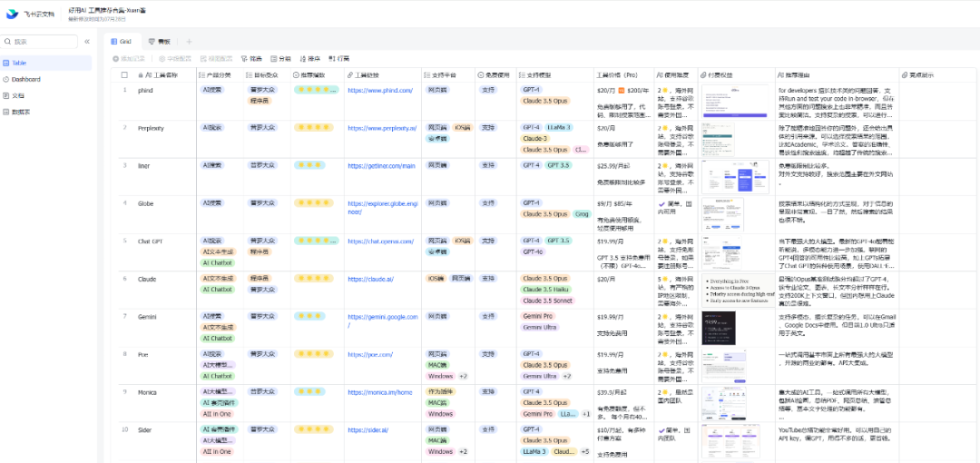Open phind row's attachment thumbnail
Viewport: 980px width, 463px height.
tap(736, 102)
